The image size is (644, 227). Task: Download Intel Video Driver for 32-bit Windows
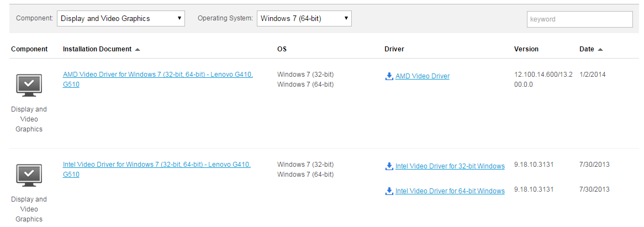[x=450, y=166]
